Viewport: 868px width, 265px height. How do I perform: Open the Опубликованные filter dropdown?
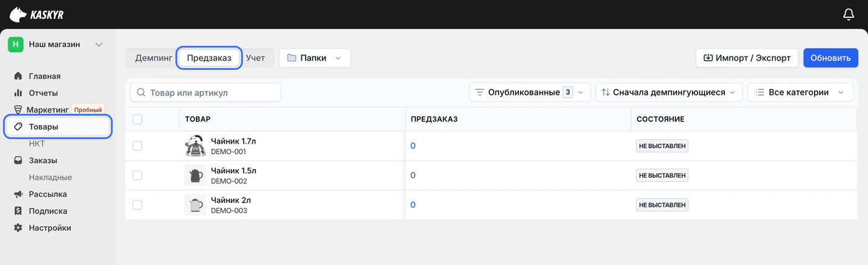pyautogui.click(x=529, y=92)
